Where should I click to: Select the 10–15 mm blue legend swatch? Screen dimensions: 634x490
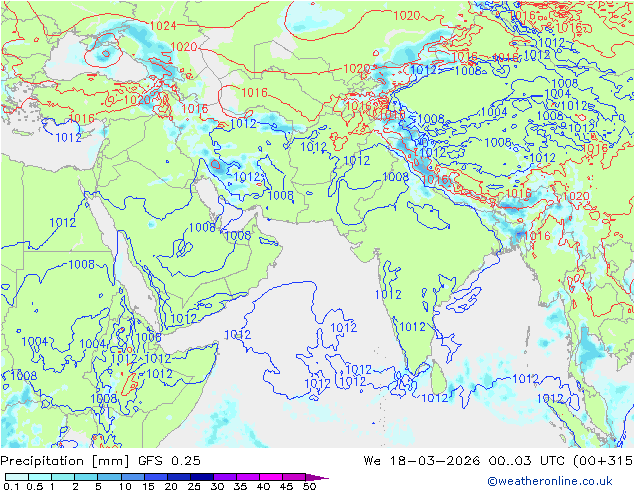[132, 477]
